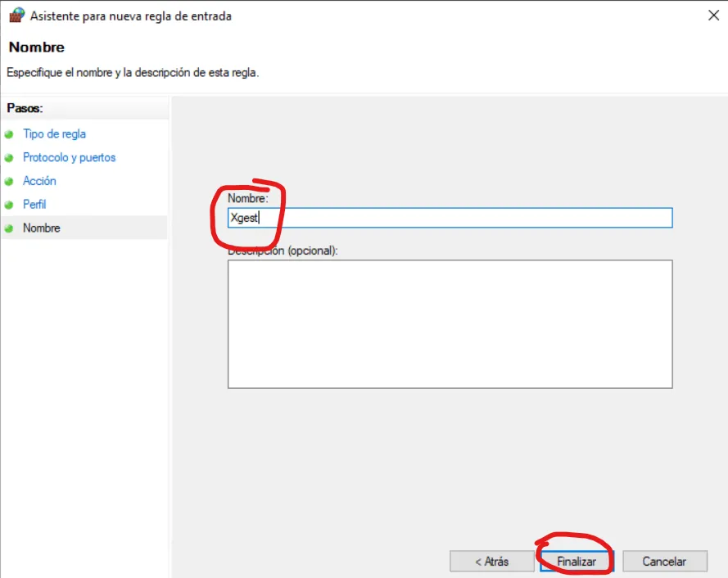The height and width of the screenshot is (578, 728).
Task: Click the green bullet beside Protocolo y puertos
Action: pyautogui.click(x=9, y=157)
